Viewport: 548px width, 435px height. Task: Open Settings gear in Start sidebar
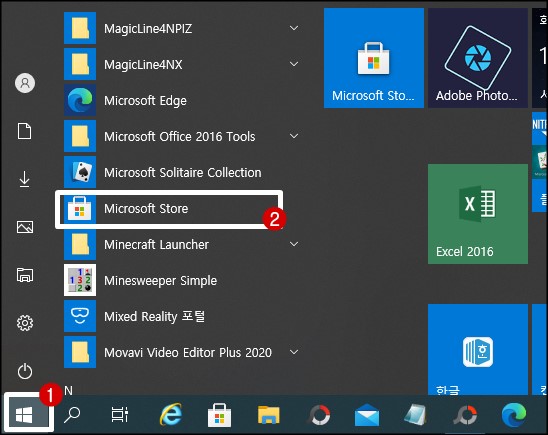point(25,323)
